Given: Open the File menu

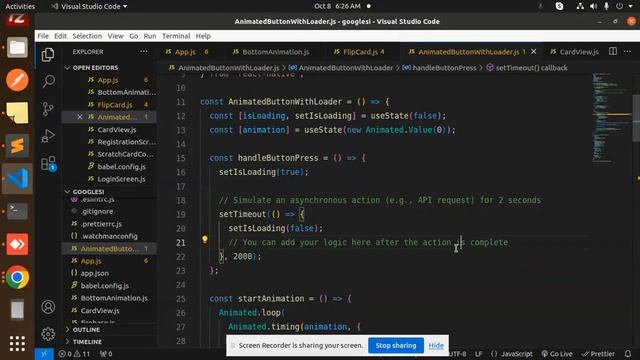Looking at the screenshot, I should pyautogui.click(x=43, y=36).
